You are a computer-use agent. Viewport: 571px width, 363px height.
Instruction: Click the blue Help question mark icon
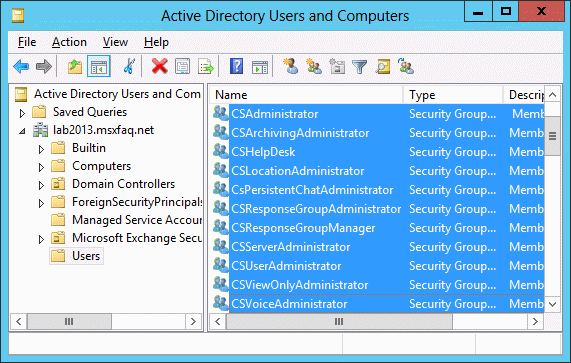coord(236,66)
